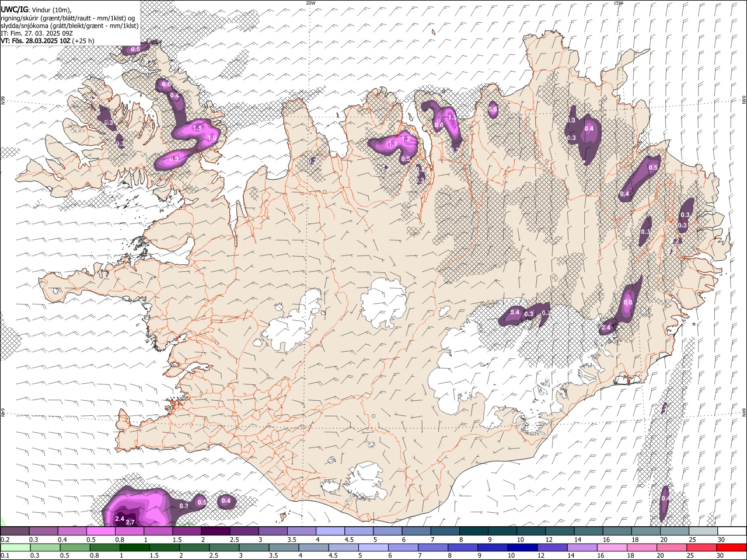
Task: Click the '0.9' precipitation value on the map
Action: tap(174, 159)
